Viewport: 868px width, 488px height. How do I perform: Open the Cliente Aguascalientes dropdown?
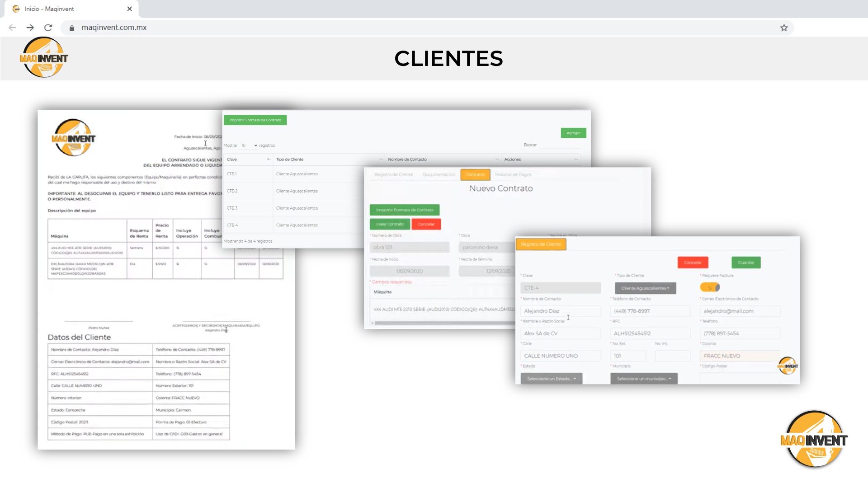tap(645, 288)
